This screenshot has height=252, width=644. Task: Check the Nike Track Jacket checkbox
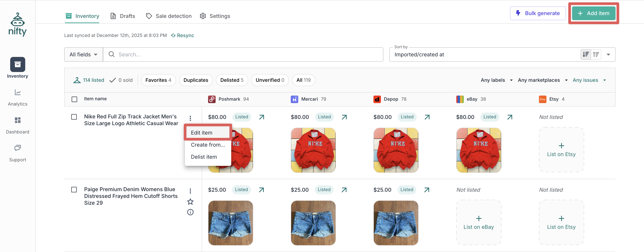click(x=74, y=117)
